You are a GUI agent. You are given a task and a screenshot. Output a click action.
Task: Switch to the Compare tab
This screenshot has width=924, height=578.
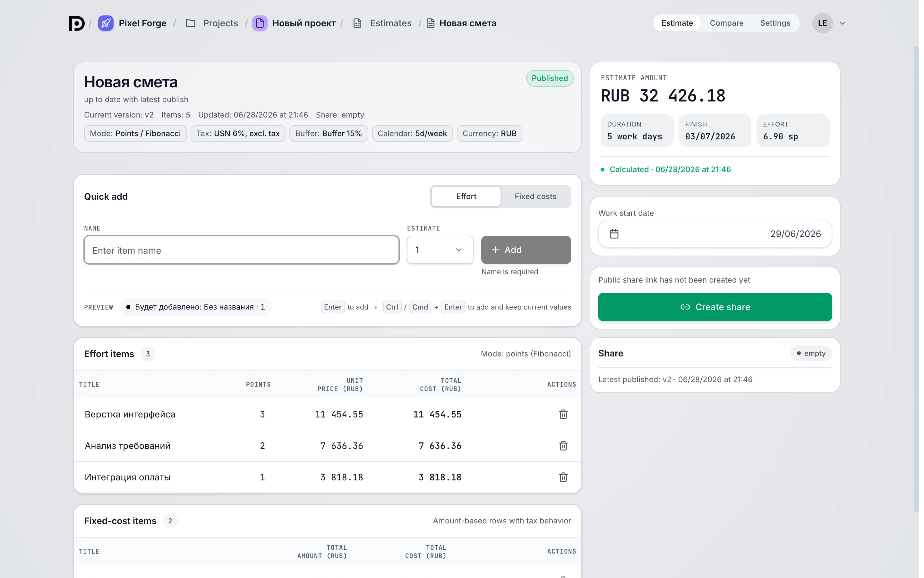pos(726,23)
